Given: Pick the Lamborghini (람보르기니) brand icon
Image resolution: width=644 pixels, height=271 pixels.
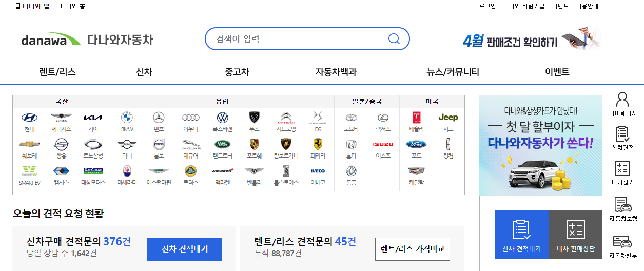Looking at the screenshot, I should click(286, 144).
